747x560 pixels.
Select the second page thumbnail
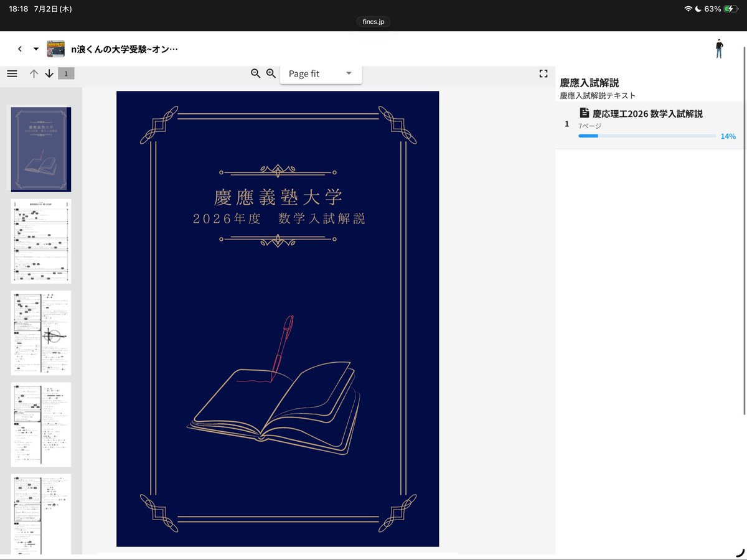[41, 241]
